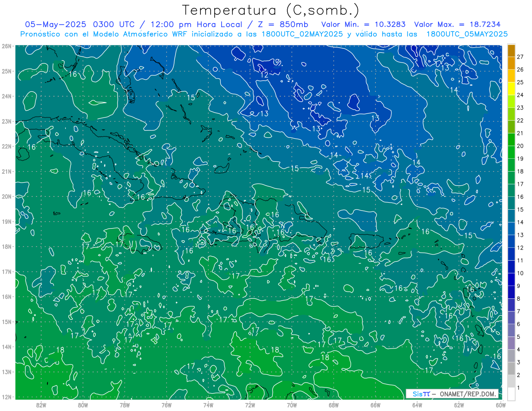Select the 22N latitude axis label
This screenshot has height=411, width=532.
[x=6, y=146]
